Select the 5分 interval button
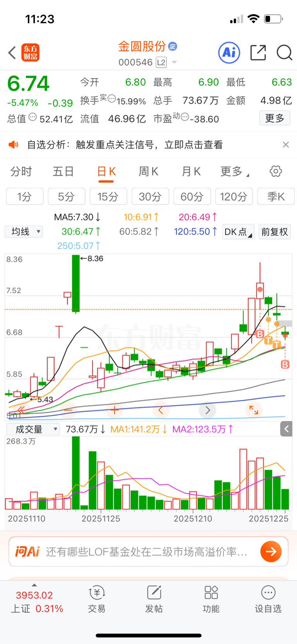The width and height of the screenshot is (297, 644). click(67, 196)
